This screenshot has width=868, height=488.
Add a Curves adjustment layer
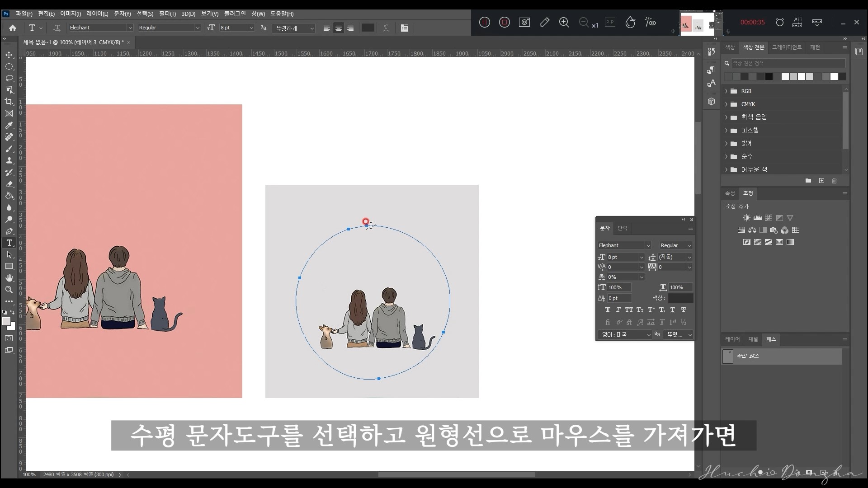coord(769,217)
